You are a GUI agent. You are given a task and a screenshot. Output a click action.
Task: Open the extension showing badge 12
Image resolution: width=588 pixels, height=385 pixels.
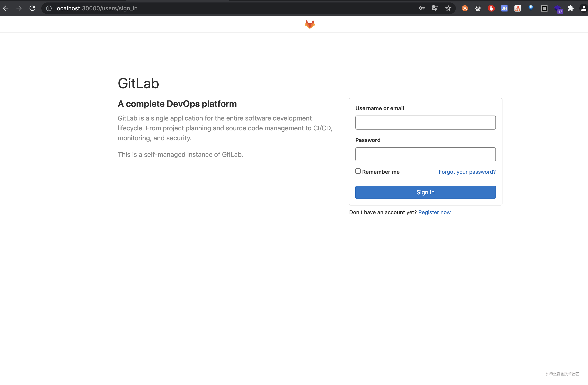point(558,8)
